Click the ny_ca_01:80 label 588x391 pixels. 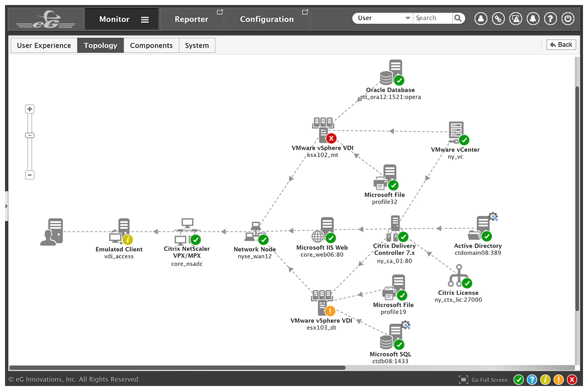coord(395,261)
